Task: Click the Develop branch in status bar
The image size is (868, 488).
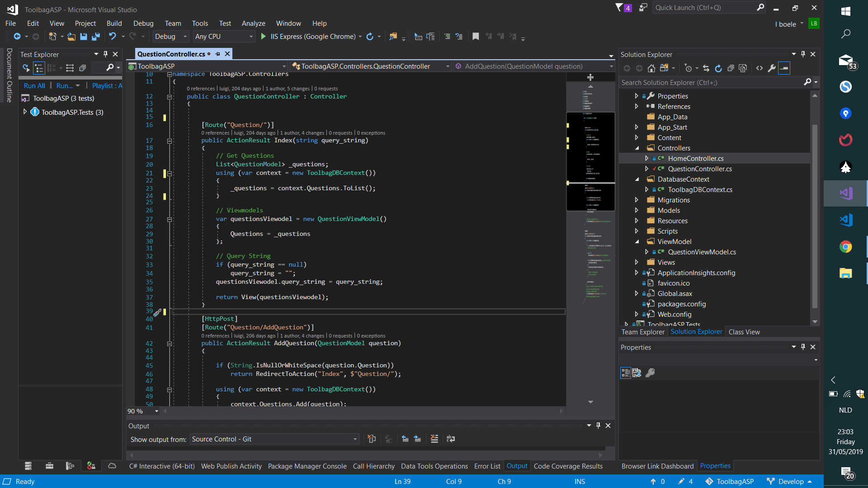Action: coord(790,482)
